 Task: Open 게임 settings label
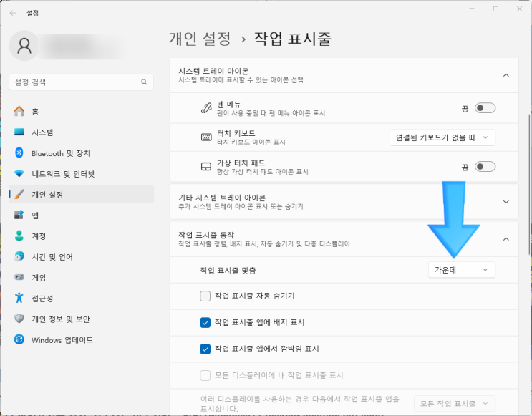(x=39, y=277)
